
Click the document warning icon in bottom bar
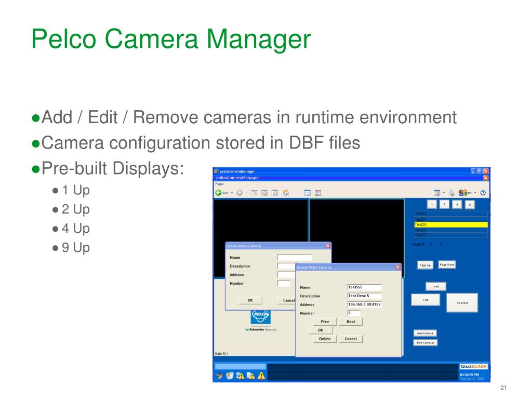tap(251, 376)
